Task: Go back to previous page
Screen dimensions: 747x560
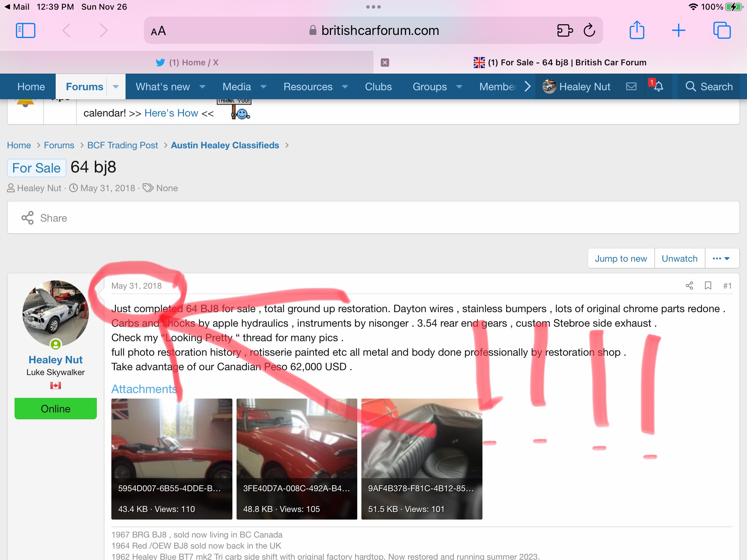Action: click(x=66, y=30)
